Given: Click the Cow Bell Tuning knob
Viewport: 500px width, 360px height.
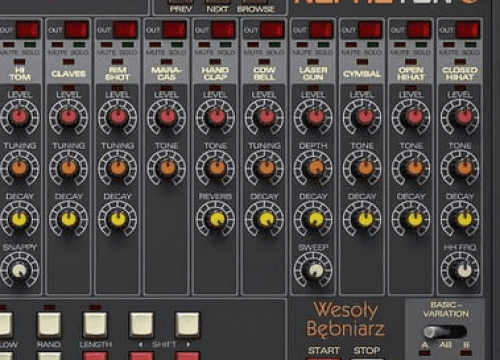Looking at the screenshot, I should click(264, 168).
